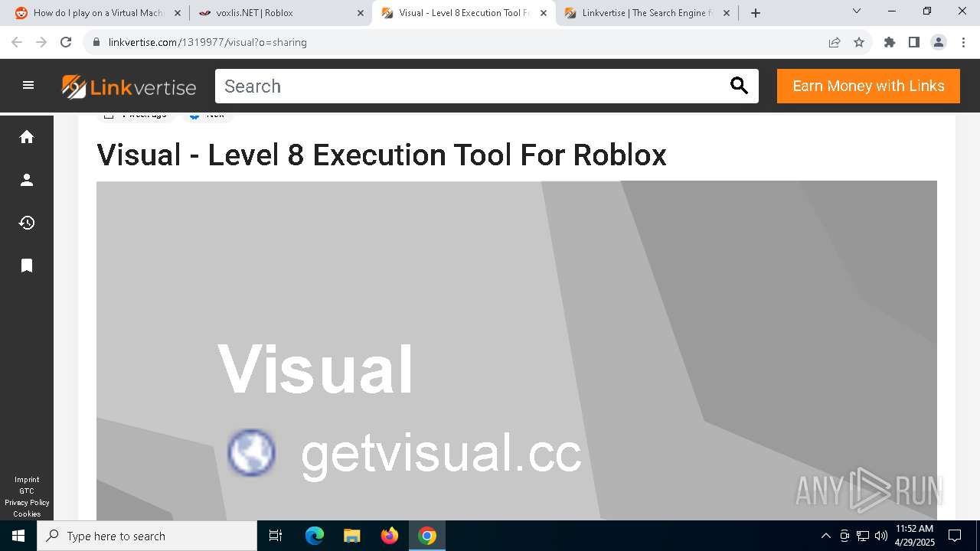The height and width of the screenshot is (551, 980).
Task: Click the Visual getvisual.cc banner image
Action: tap(517, 350)
